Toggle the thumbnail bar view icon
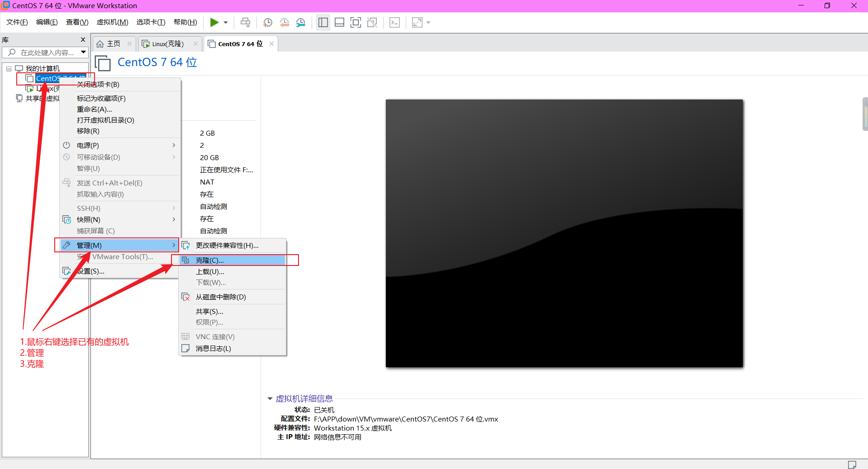Image resolution: width=868 pixels, height=469 pixels. pyautogui.click(x=339, y=22)
